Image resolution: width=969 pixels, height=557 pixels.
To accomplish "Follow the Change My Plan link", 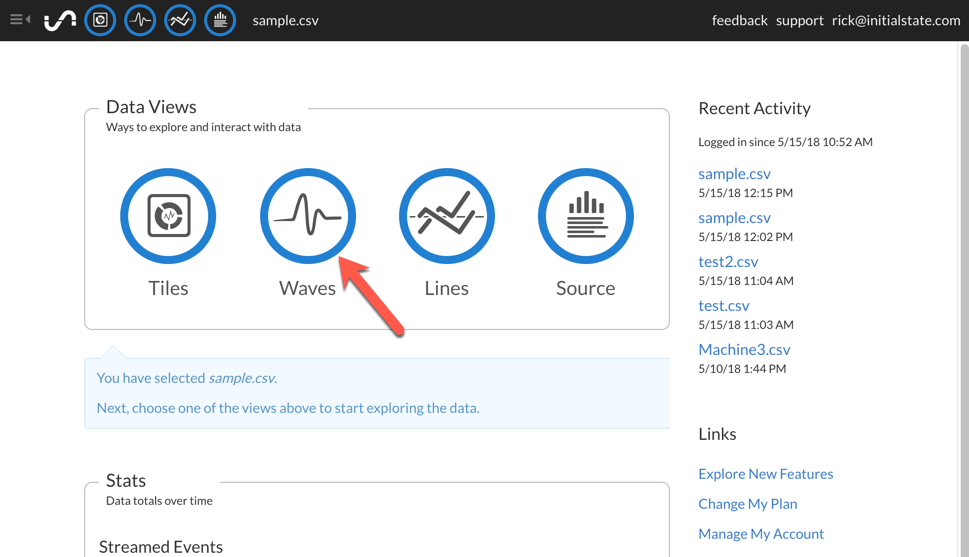I will pos(747,504).
